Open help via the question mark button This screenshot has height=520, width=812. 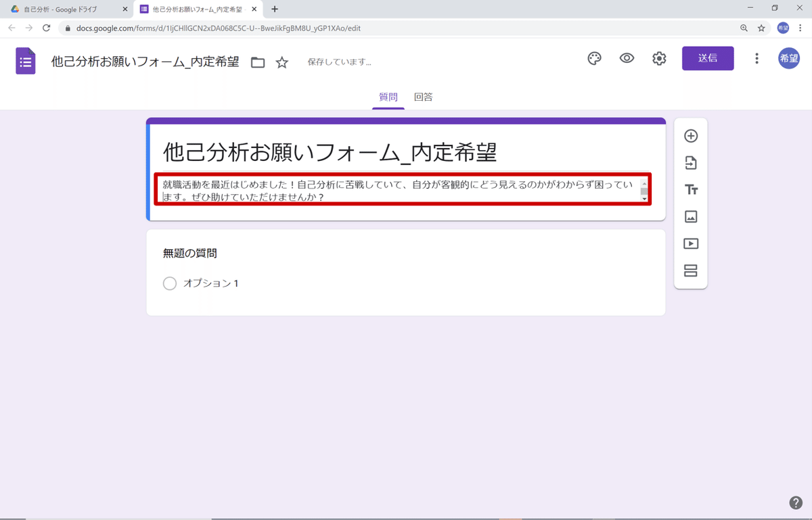click(794, 503)
